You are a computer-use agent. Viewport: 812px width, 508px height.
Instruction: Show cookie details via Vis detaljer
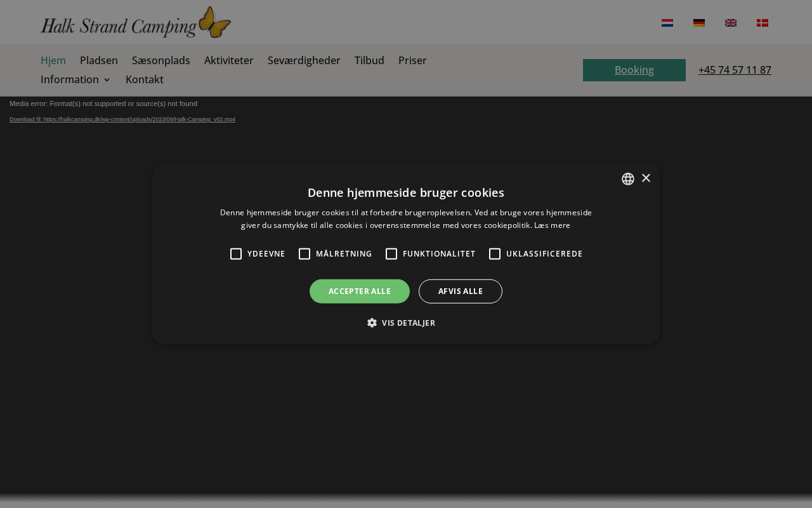(402, 323)
